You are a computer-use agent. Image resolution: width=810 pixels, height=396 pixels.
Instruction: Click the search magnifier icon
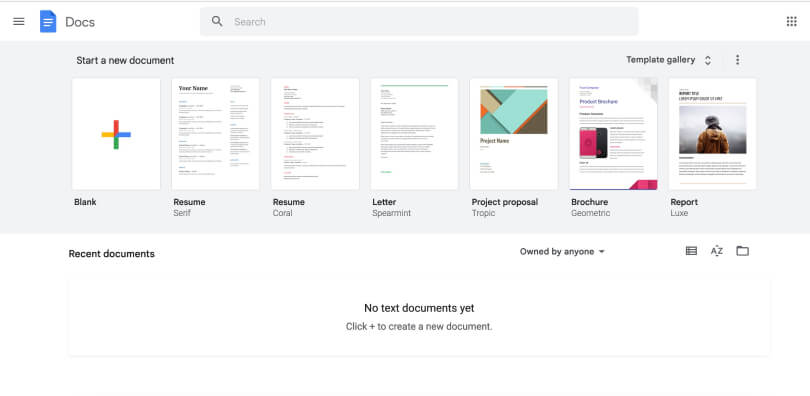(x=217, y=21)
